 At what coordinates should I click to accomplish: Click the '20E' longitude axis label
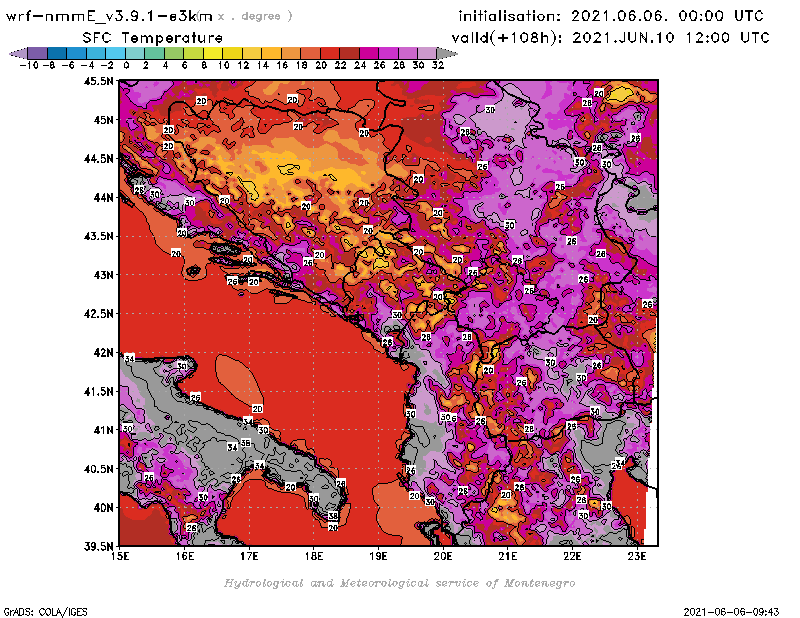click(x=443, y=556)
